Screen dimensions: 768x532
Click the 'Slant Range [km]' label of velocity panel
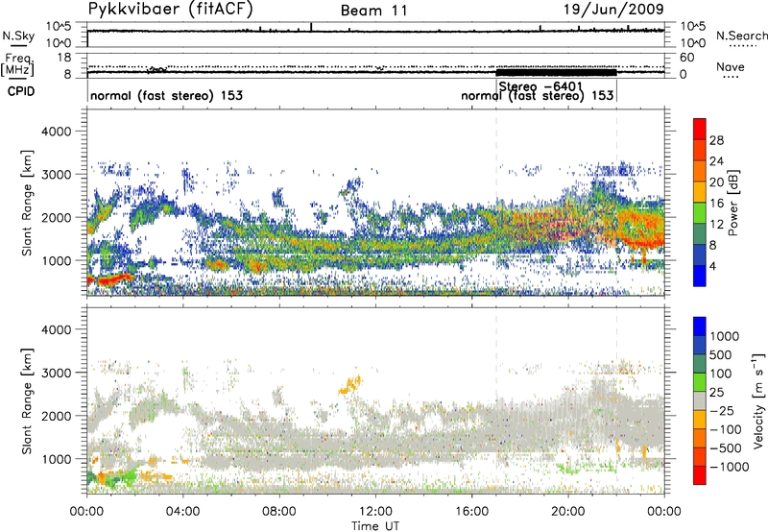(x=27, y=400)
